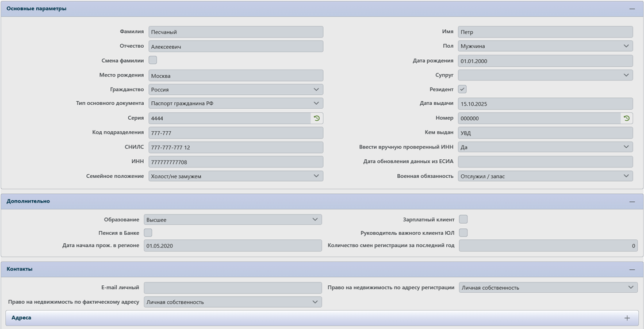Expand the Тип основного документа dropdown
The width and height of the screenshot is (644, 329).
235,104
